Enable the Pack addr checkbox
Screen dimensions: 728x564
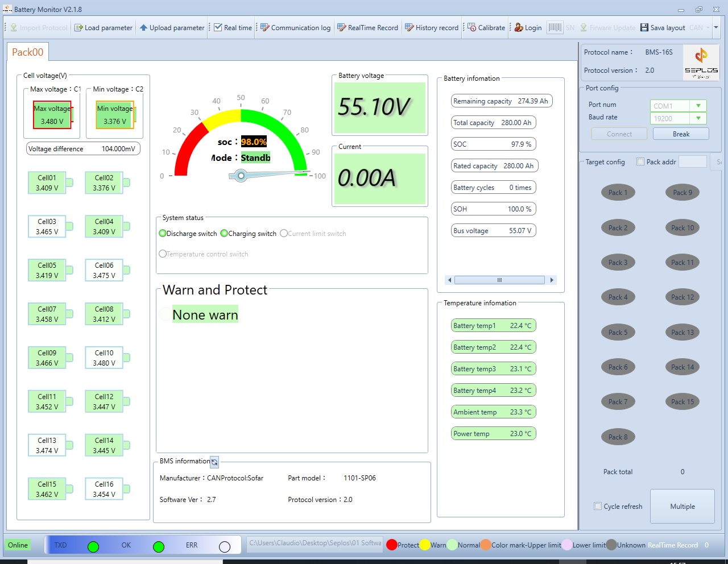640,161
